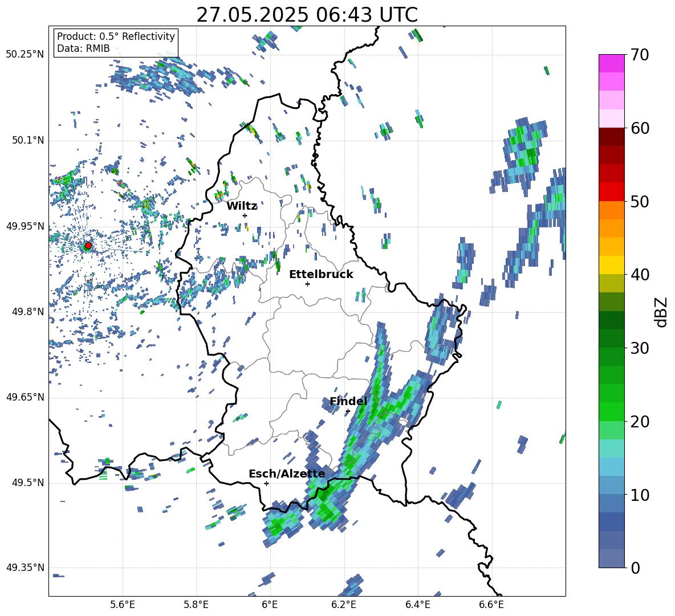
Task: Click the 6.2°E longitude label
Action: pyautogui.click(x=344, y=605)
